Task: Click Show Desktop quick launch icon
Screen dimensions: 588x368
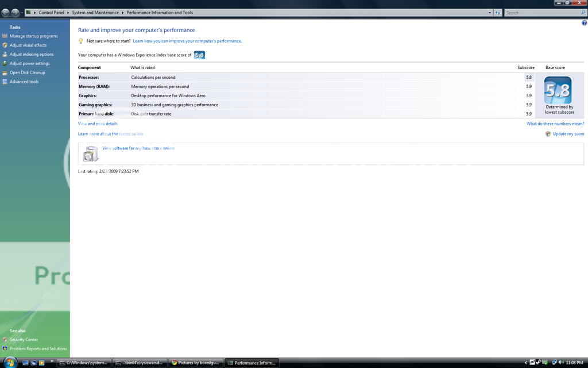Action: tap(25, 363)
